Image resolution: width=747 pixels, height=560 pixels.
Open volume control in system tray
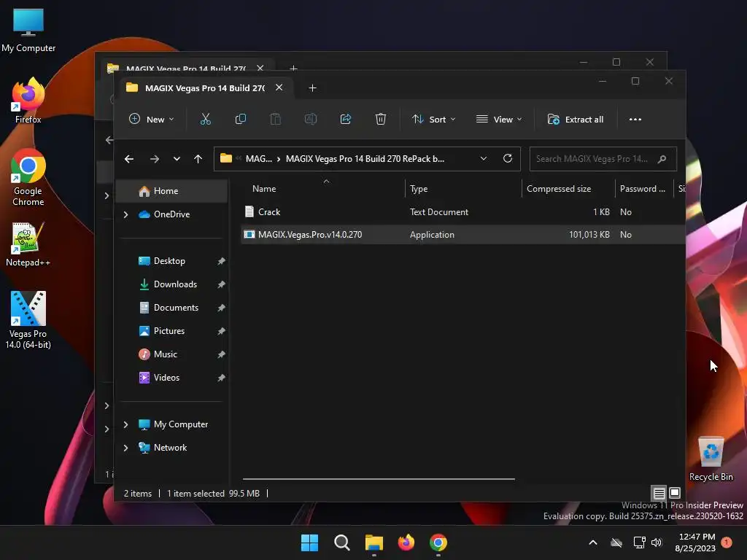(x=657, y=542)
